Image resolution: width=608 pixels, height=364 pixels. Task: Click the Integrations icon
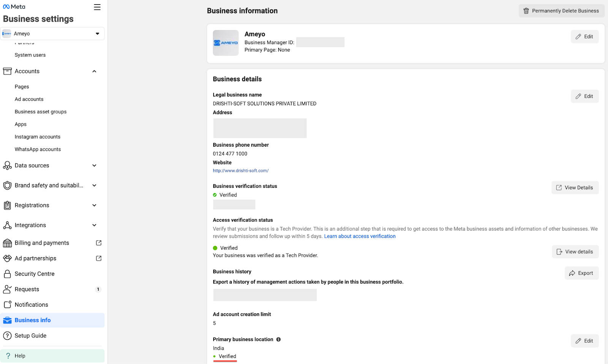[x=7, y=225]
